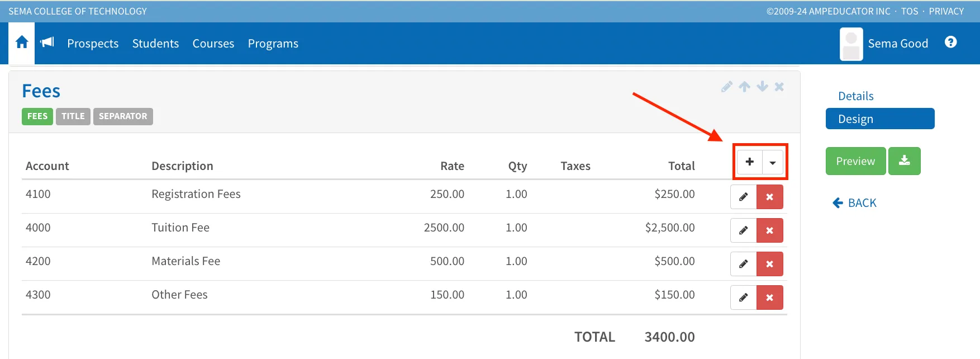
Task: Open the megaphone announcements icon
Action: point(47,42)
